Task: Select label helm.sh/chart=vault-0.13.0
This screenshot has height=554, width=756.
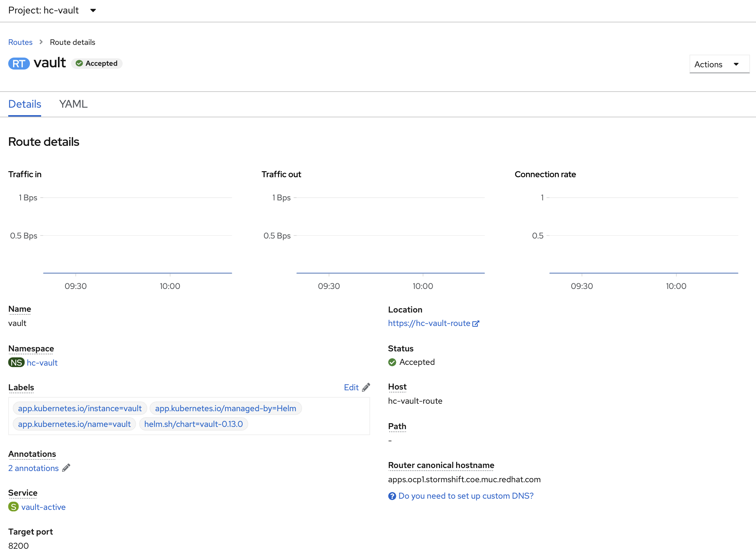Action: click(x=194, y=424)
